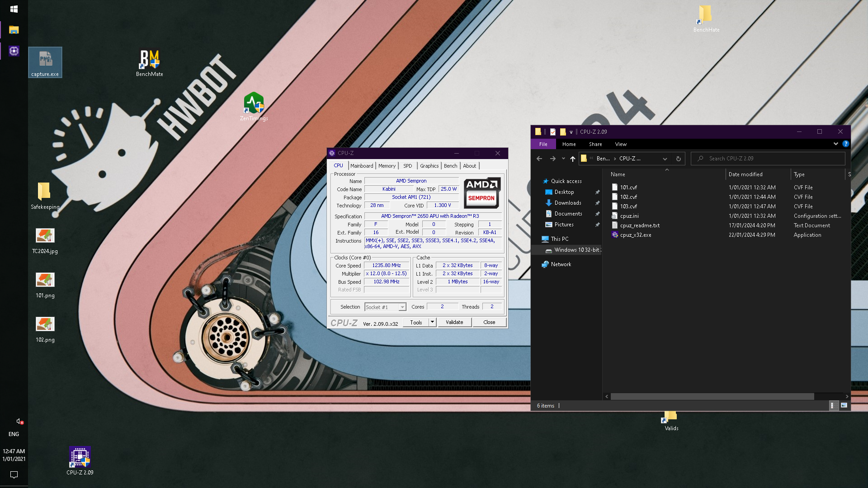The width and height of the screenshot is (868, 488).
Task: Open the BenchMate desktop shortcut
Action: click(150, 63)
